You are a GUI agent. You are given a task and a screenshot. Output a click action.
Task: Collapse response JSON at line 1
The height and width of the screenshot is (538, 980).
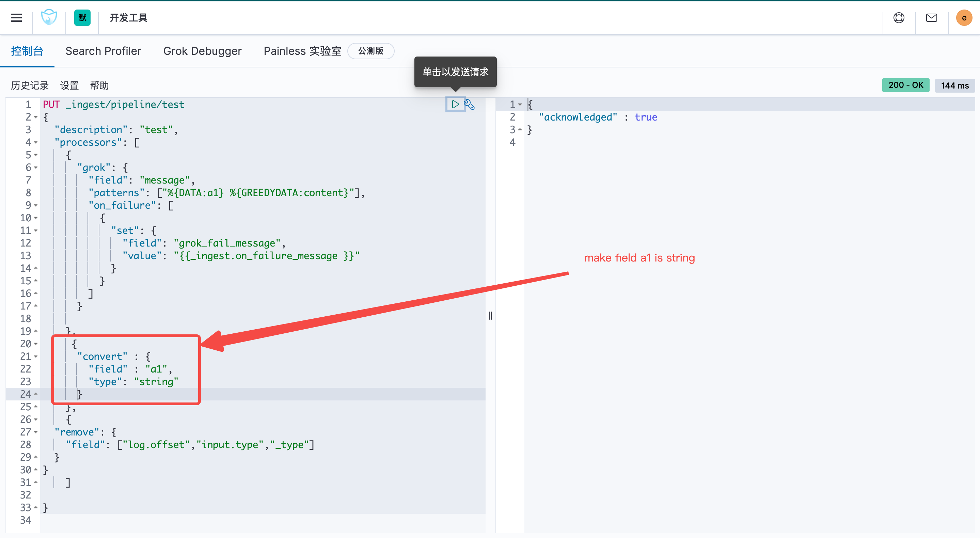pyautogui.click(x=520, y=104)
